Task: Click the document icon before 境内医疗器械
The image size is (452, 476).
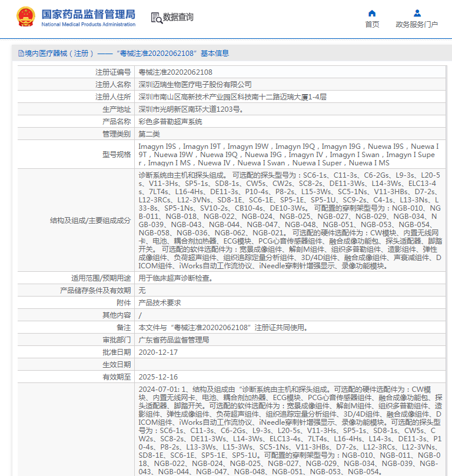Action: coord(21,54)
